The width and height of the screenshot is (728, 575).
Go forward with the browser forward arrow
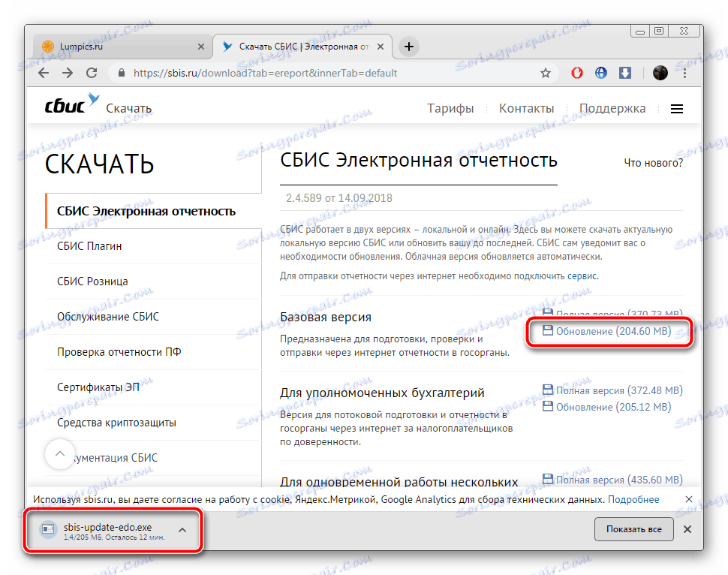pos(68,73)
